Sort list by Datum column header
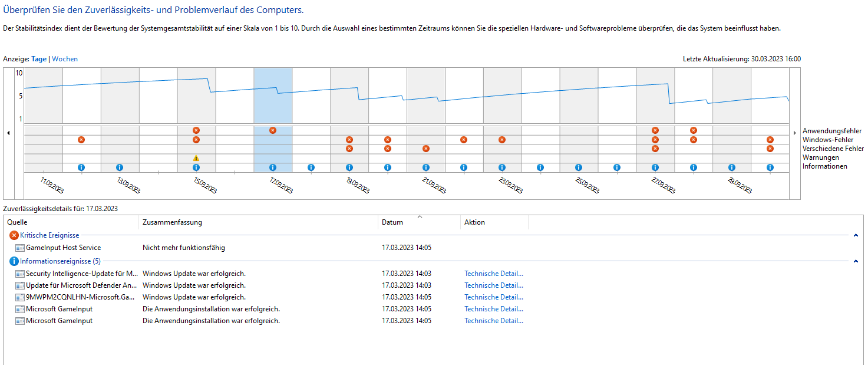The height and width of the screenshot is (365, 868). [x=419, y=222]
